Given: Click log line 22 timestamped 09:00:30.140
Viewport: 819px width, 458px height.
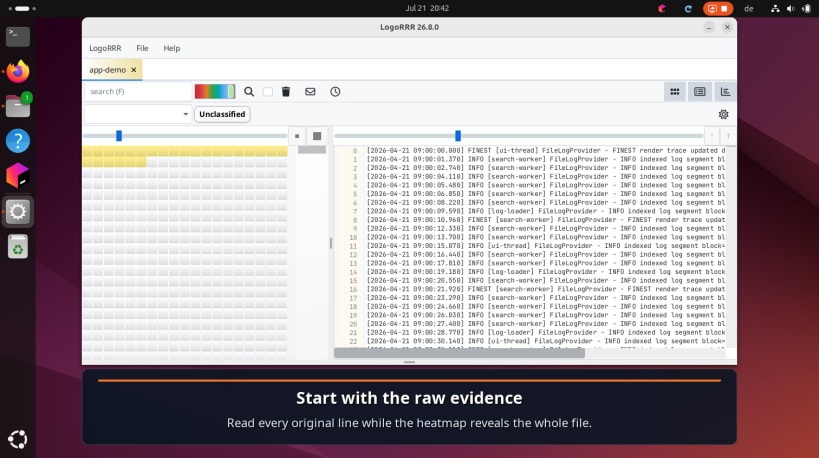Looking at the screenshot, I should [x=545, y=341].
